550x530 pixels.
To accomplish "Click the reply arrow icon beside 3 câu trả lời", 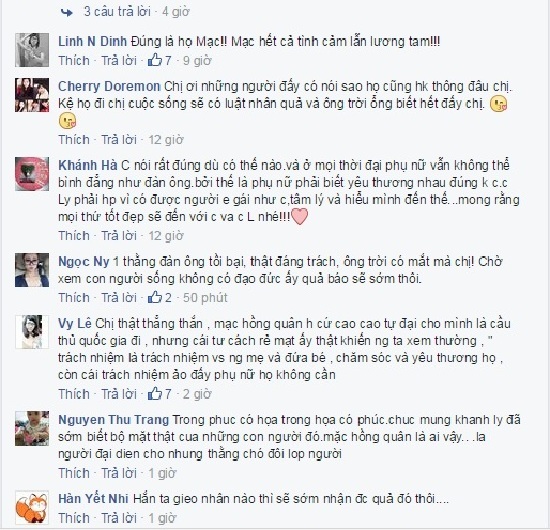I will [66, 12].
